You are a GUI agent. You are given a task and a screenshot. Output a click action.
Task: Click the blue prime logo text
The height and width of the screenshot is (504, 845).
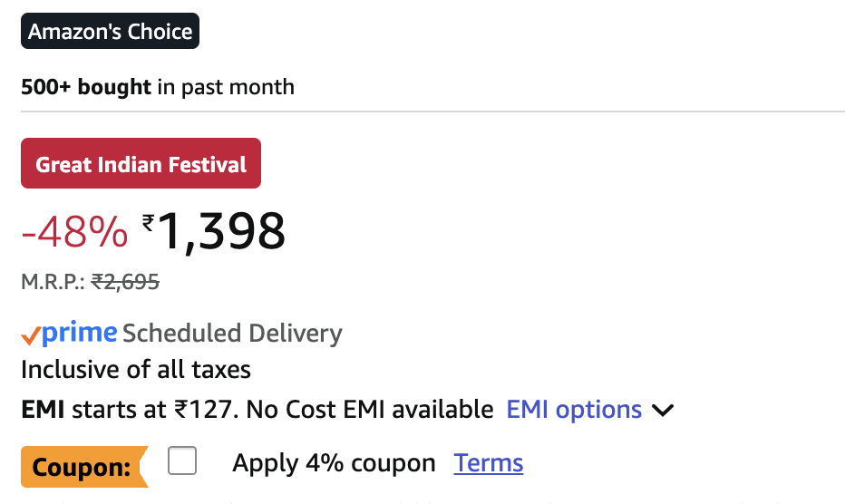click(80, 334)
